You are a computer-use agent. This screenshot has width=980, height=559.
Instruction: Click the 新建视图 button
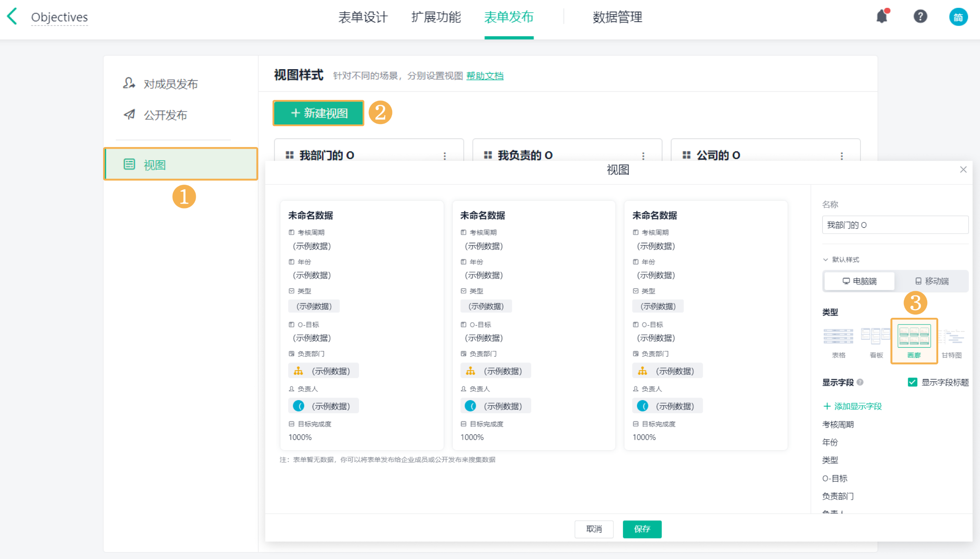[318, 113]
